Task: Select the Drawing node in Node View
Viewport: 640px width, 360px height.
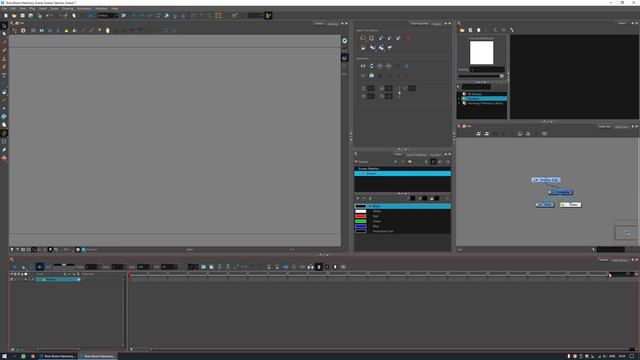Action: point(546,180)
